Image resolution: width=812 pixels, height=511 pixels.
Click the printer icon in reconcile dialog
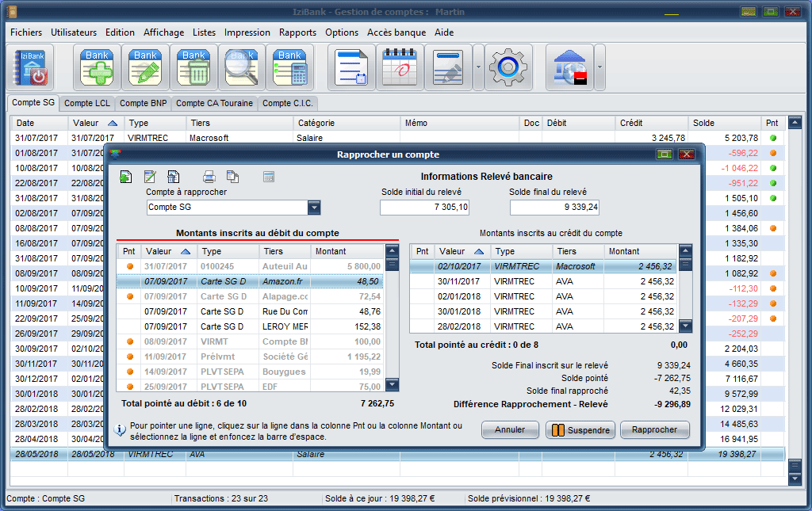[209, 177]
